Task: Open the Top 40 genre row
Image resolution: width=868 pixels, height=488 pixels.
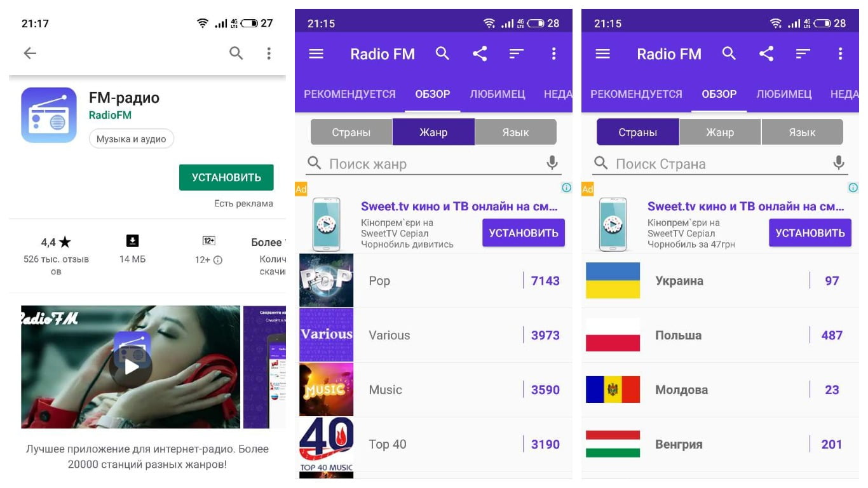Action: 434,445
